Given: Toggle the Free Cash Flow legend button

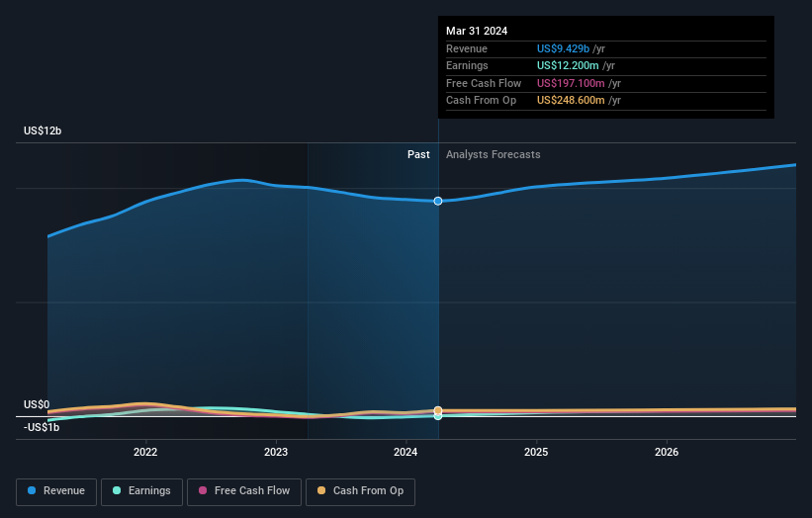Looking at the screenshot, I should pos(244,491).
